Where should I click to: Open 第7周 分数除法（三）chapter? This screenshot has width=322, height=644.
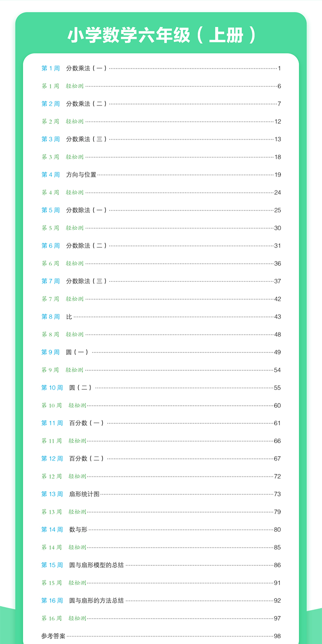pyautogui.click(x=161, y=281)
